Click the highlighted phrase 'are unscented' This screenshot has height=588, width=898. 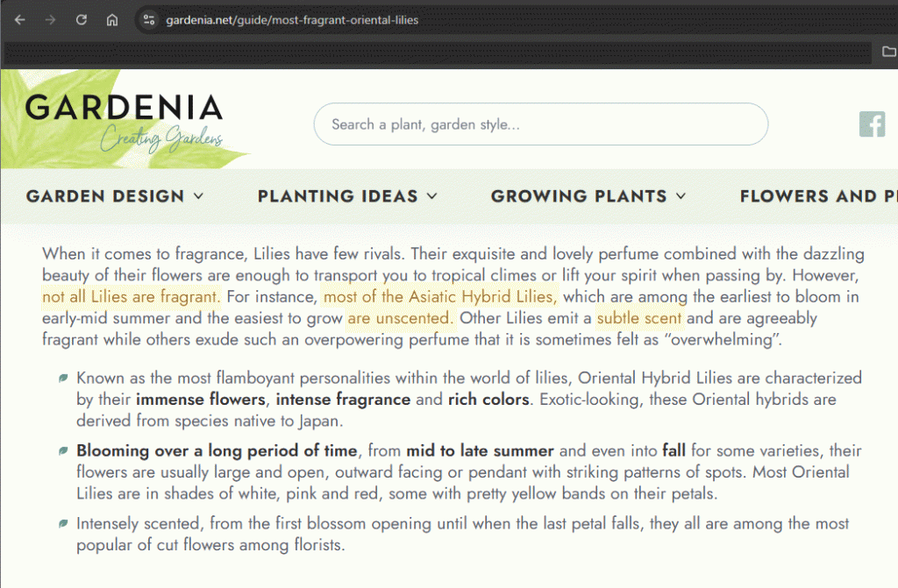pyautogui.click(x=400, y=317)
